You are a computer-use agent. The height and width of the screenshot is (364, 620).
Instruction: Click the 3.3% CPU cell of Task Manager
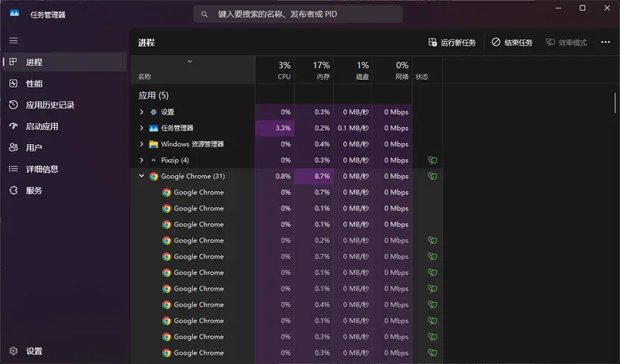275,128
